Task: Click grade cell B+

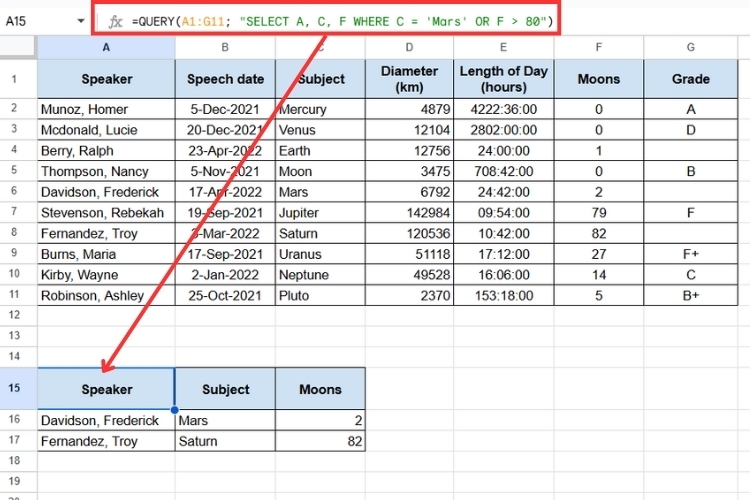Action: coord(691,295)
